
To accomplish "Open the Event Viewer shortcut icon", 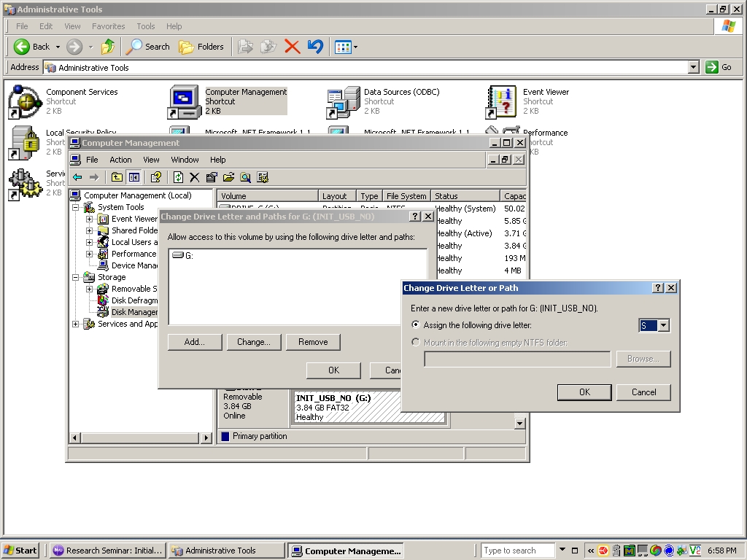I will tap(502, 102).
